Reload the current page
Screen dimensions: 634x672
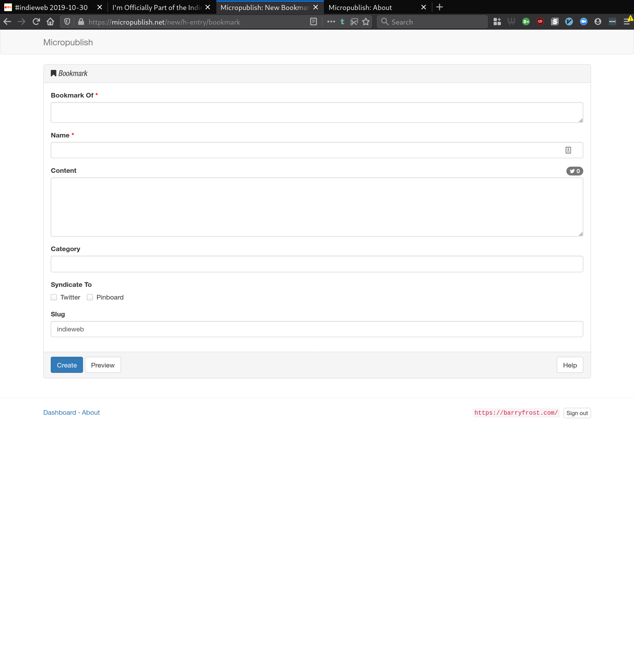point(36,22)
